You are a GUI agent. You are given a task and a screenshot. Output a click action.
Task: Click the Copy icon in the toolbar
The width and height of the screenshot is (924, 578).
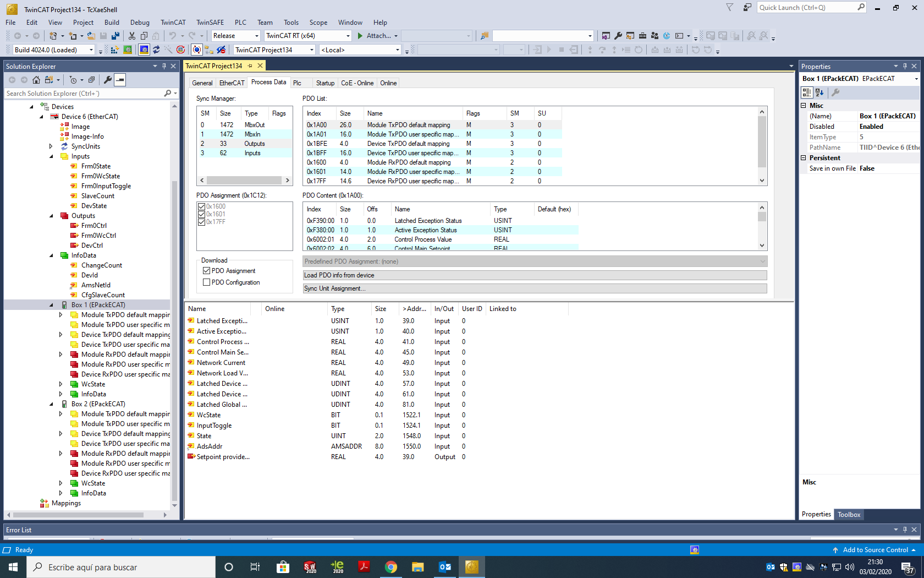click(x=144, y=36)
